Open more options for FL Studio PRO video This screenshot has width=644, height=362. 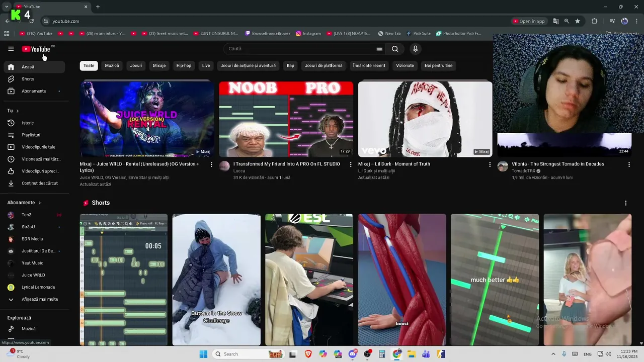tap(351, 164)
